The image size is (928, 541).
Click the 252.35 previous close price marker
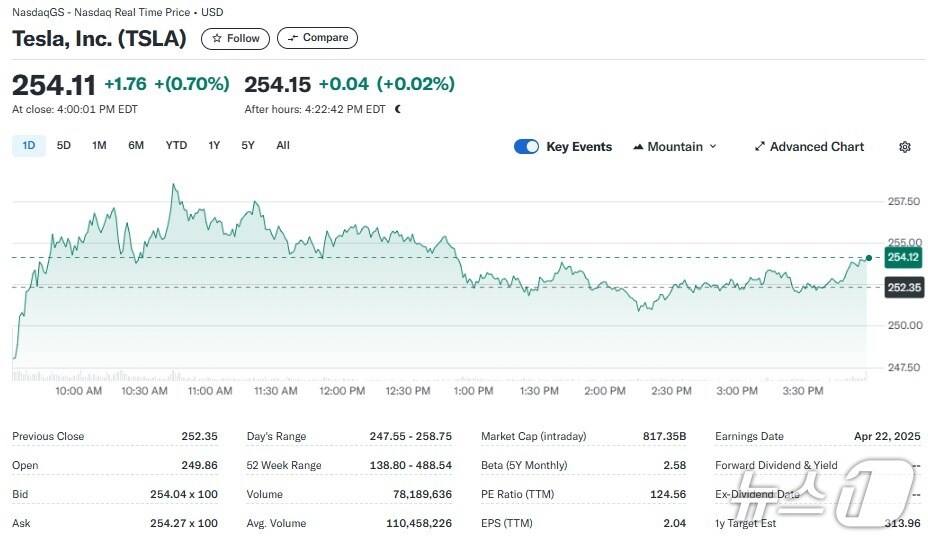(903, 288)
